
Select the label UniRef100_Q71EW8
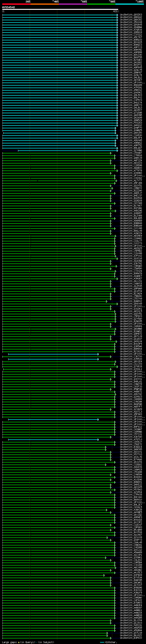[x=131, y=113]
